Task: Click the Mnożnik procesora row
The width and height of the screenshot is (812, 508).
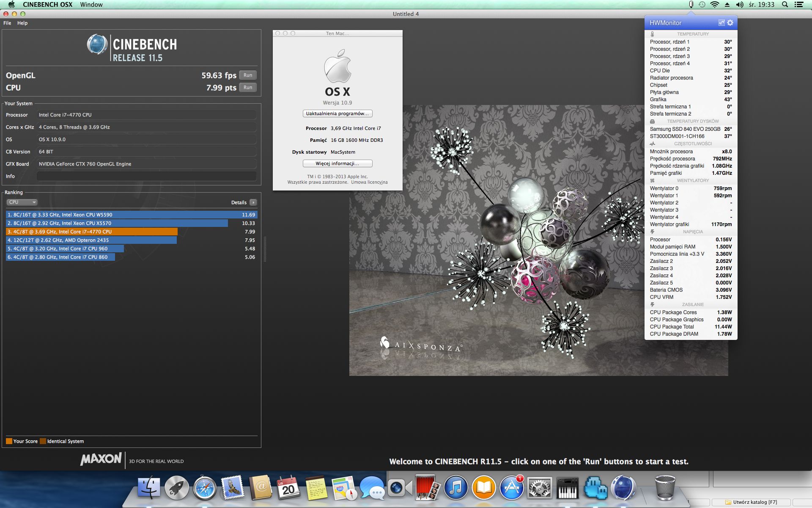Action: pos(691,152)
